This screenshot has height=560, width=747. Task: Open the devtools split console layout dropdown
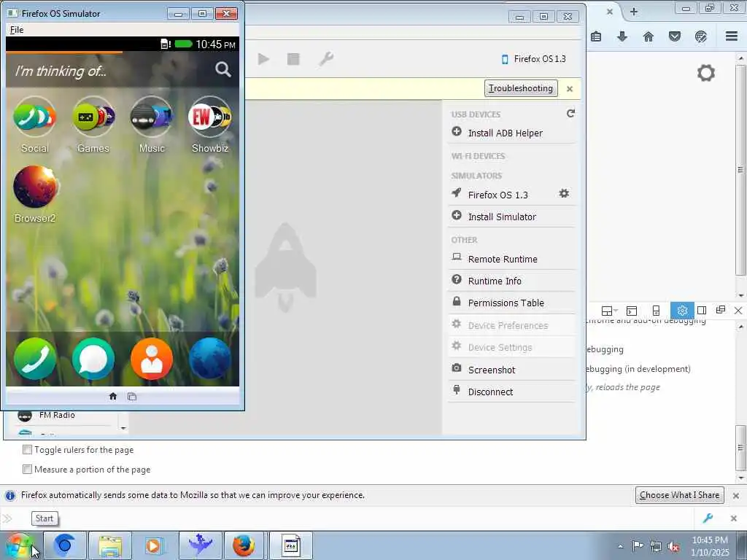point(609,311)
